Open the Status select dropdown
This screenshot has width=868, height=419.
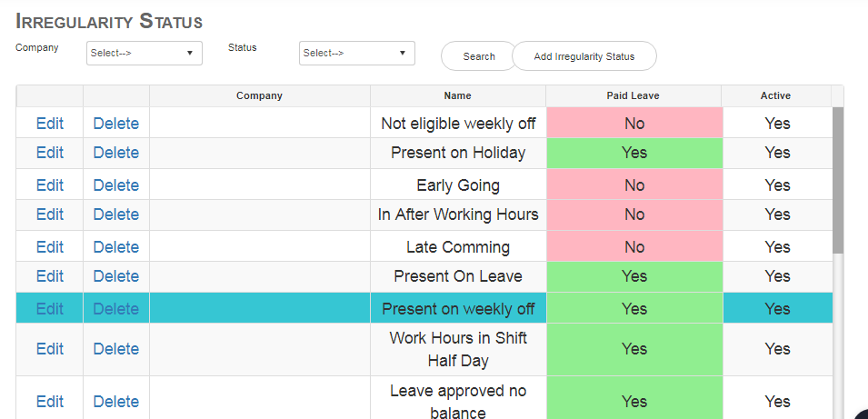click(357, 53)
